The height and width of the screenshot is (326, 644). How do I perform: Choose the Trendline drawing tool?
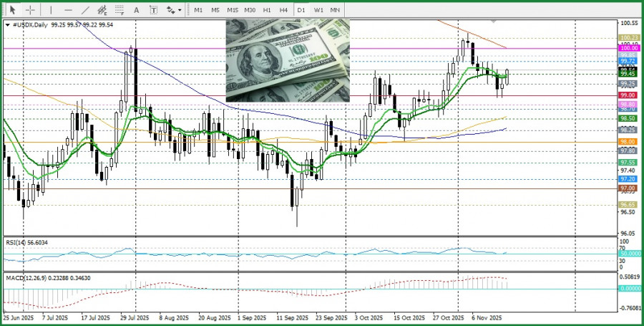[x=85, y=10]
